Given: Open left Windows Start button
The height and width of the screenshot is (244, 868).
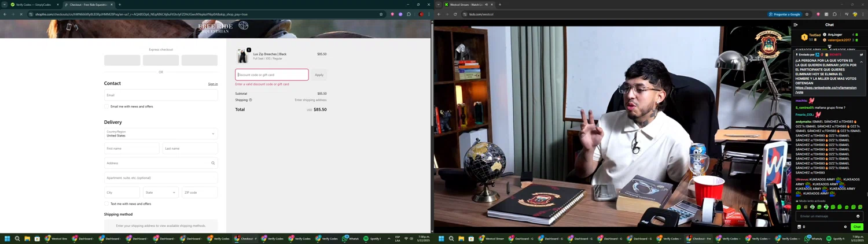Looking at the screenshot, I should [8, 238].
